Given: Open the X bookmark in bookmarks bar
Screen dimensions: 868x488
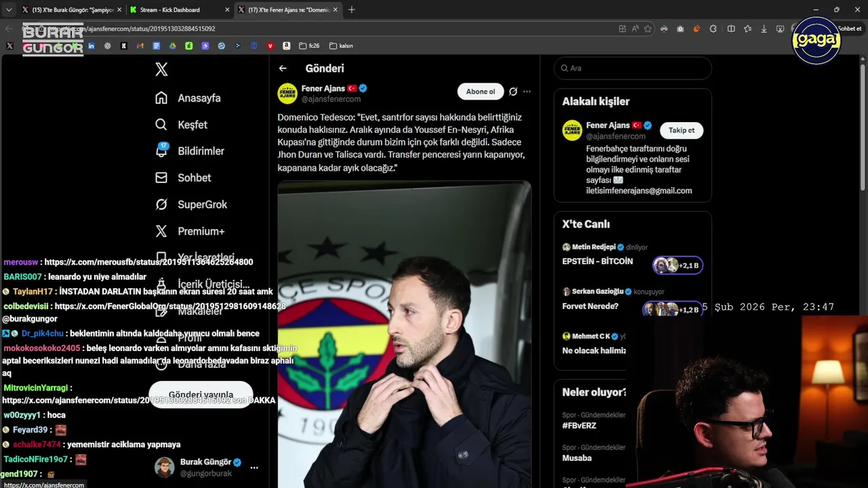Looking at the screenshot, I should click(9, 46).
